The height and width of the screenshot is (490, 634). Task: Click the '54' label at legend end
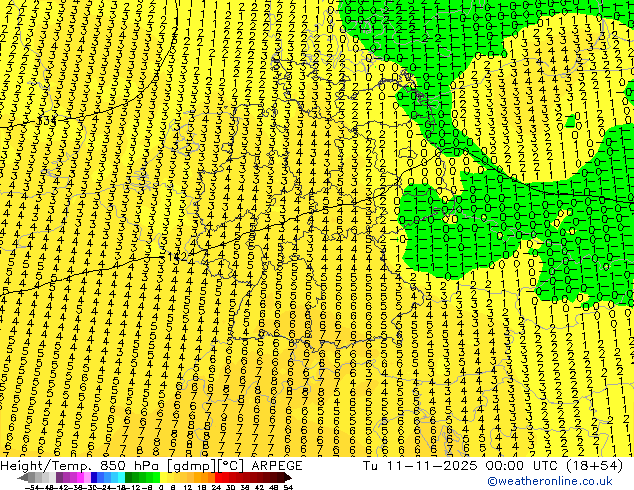tap(288, 487)
